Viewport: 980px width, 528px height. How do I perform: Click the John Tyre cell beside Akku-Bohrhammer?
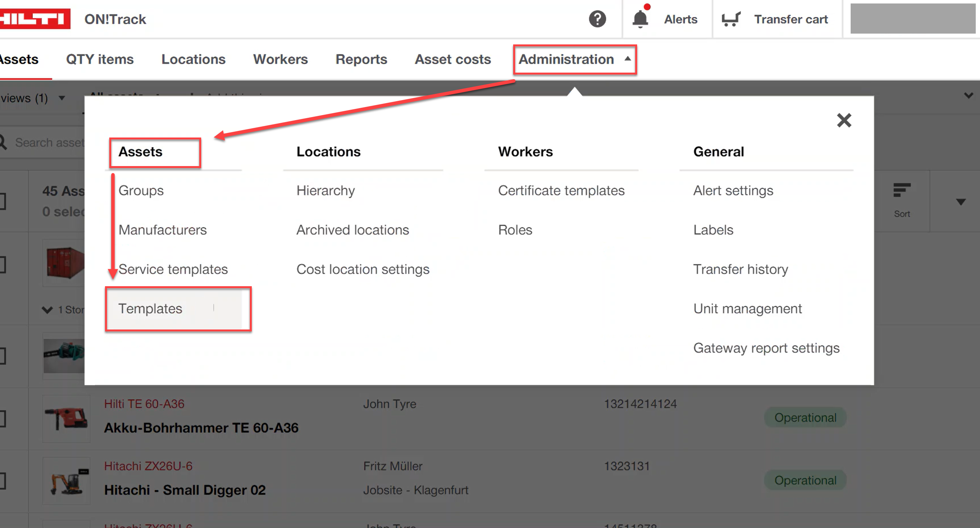pyautogui.click(x=390, y=404)
